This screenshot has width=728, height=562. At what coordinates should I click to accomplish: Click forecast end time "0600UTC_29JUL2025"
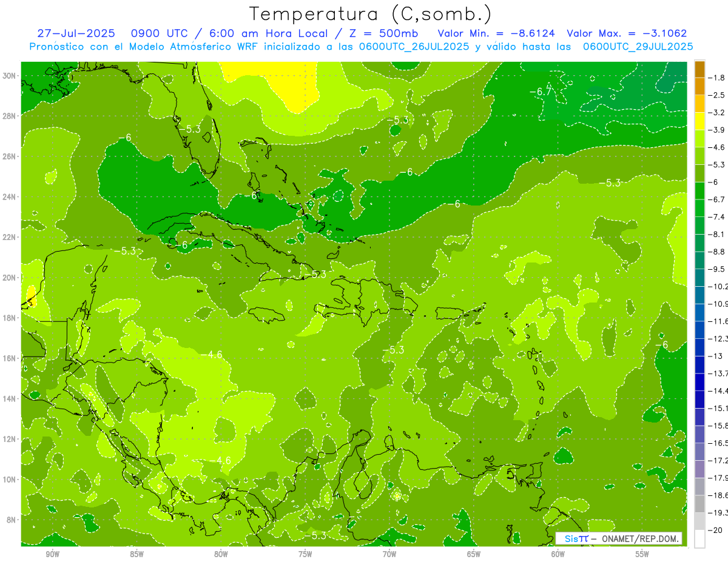click(638, 46)
